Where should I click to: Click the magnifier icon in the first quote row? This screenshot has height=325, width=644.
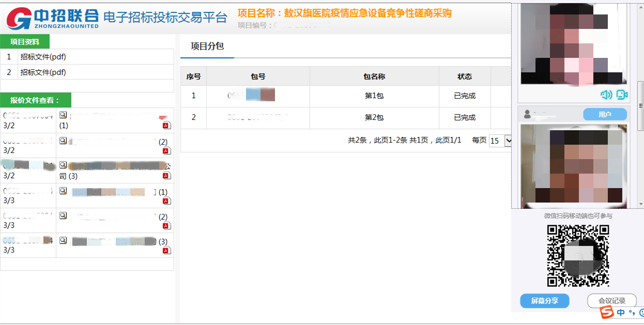(63, 115)
